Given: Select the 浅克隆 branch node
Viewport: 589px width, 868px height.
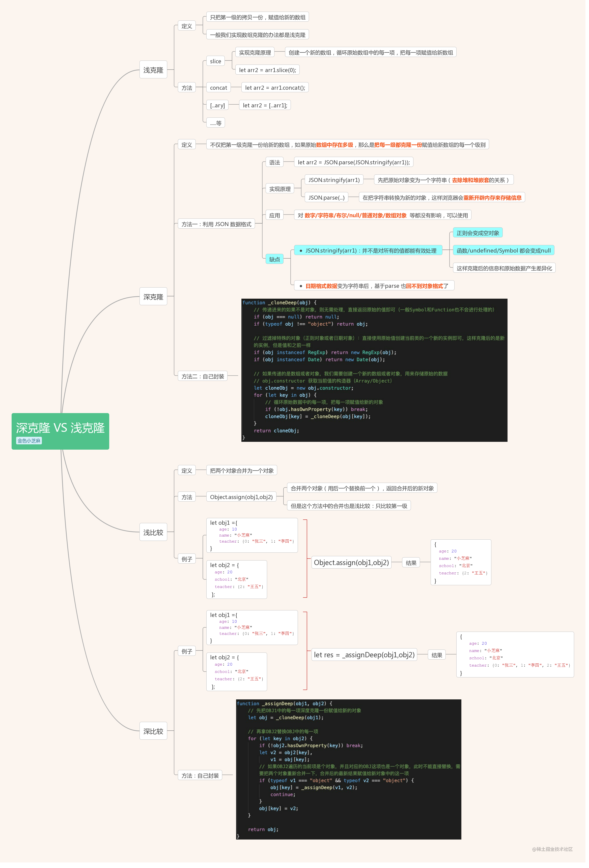Looking at the screenshot, I should coord(153,70).
